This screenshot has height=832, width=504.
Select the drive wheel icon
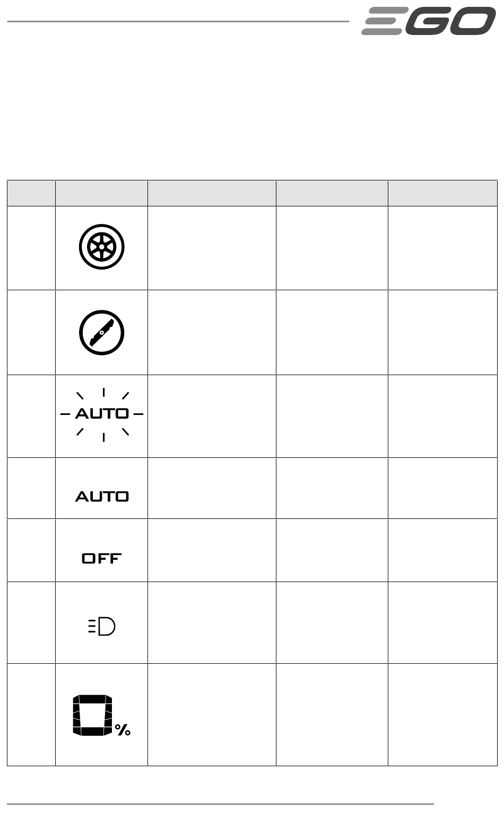tap(101, 247)
